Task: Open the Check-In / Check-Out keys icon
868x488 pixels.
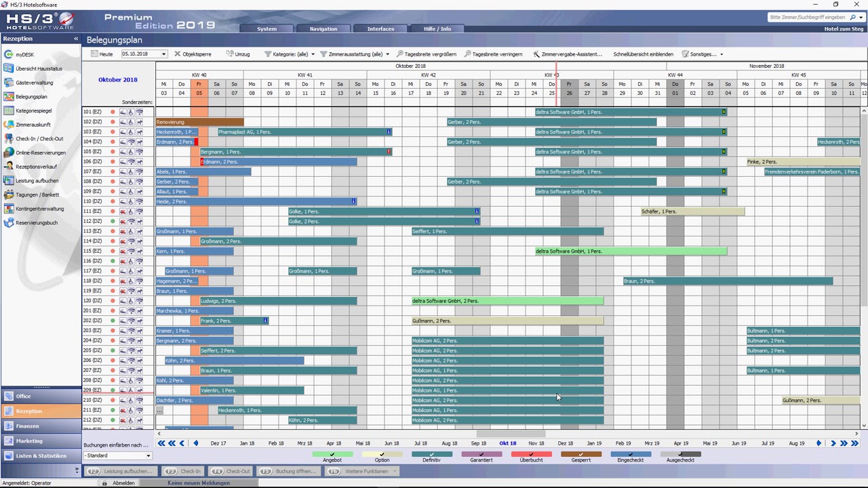Action: click(x=8, y=139)
